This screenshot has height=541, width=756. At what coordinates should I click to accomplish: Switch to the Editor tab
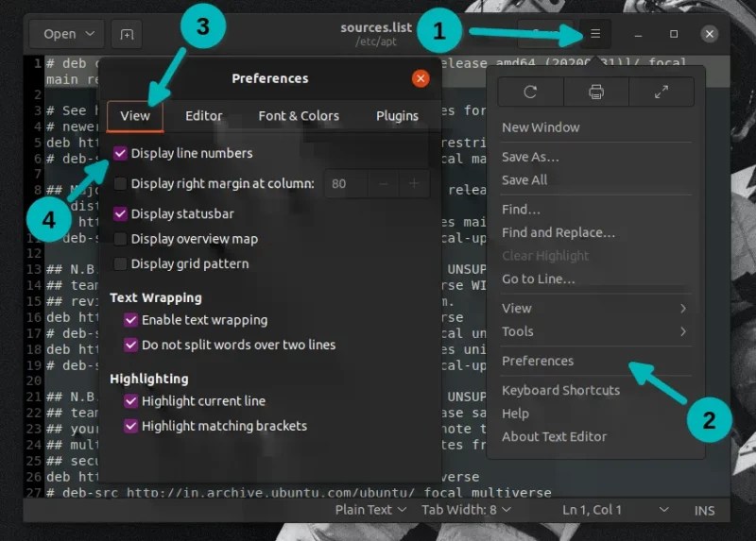(204, 115)
